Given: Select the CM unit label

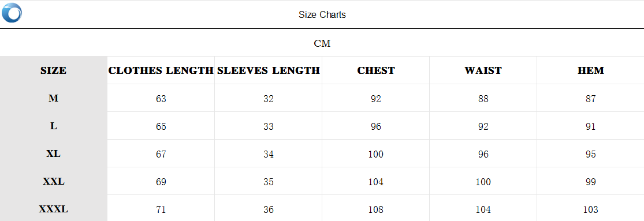Looking at the screenshot, I should (322, 43).
